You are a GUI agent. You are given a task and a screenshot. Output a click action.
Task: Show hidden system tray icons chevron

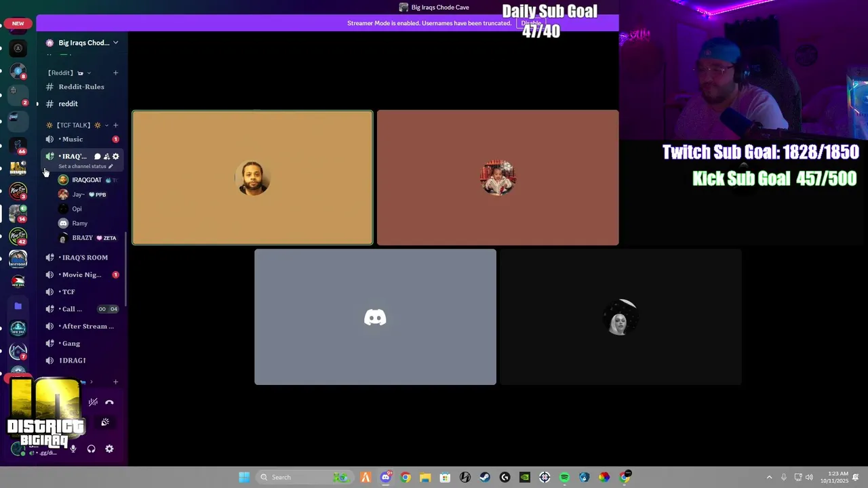coord(769,477)
